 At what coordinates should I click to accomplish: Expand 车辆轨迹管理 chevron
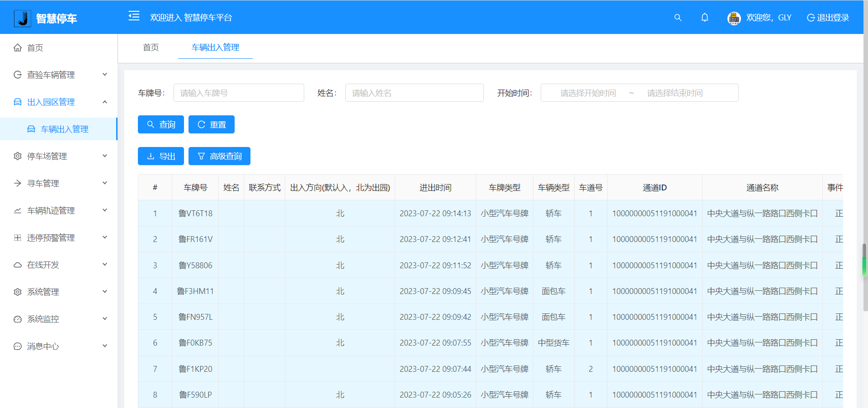pyautogui.click(x=105, y=210)
